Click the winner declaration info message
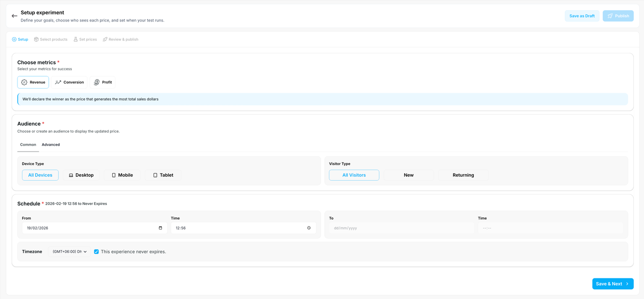This screenshot has width=644, height=299. pyautogui.click(x=322, y=99)
